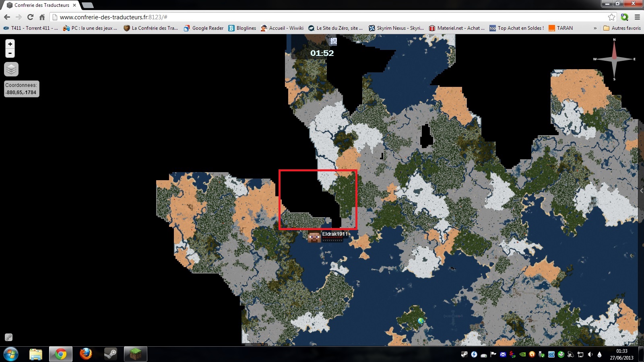Click the link icon at bottom left

[x=8, y=337]
